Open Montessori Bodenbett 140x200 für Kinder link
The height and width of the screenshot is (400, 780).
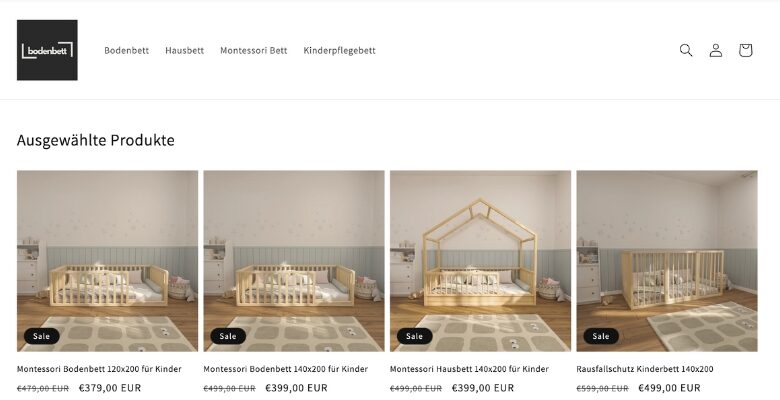286,369
